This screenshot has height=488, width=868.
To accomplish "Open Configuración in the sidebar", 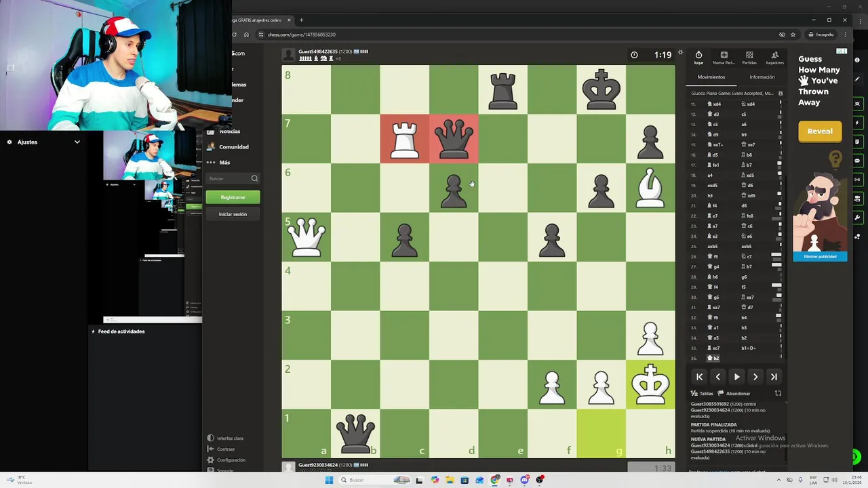I will click(x=226, y=460).
